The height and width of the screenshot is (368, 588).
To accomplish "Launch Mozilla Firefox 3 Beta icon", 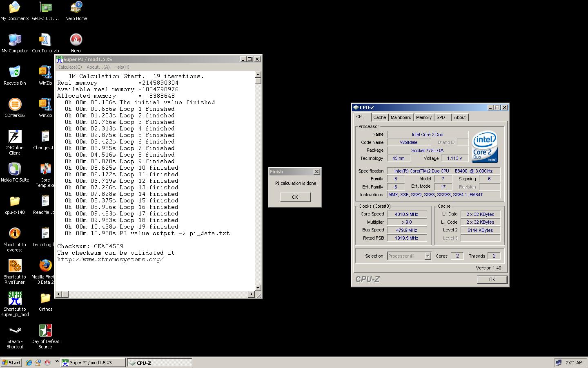I will (x=43, y=272).
